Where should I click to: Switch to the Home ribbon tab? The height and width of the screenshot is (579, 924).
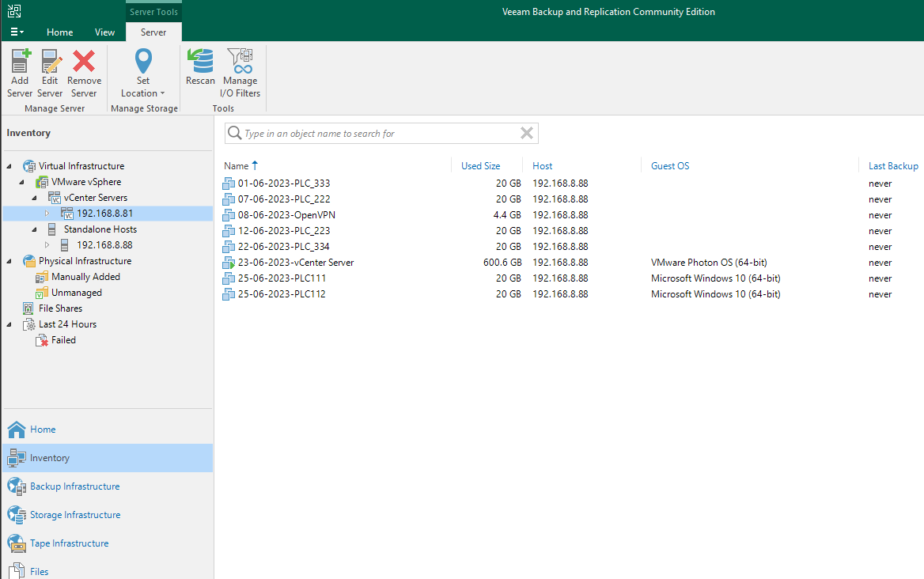[59, 32]
